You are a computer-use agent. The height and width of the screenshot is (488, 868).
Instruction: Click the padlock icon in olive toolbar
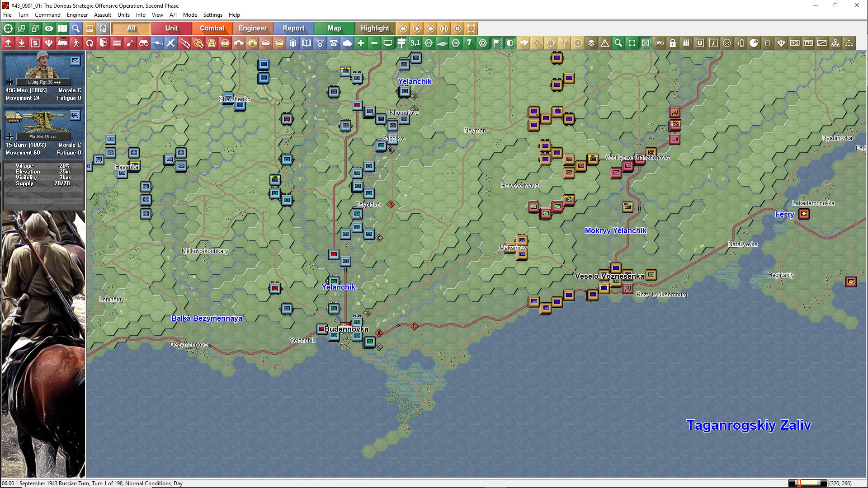coord(673,43)
